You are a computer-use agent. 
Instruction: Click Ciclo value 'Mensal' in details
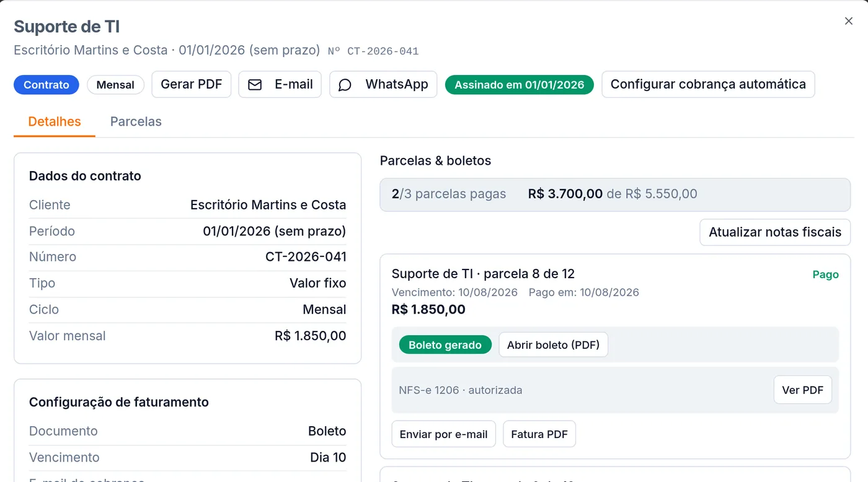pyautogui.click(x=324, y=310)
